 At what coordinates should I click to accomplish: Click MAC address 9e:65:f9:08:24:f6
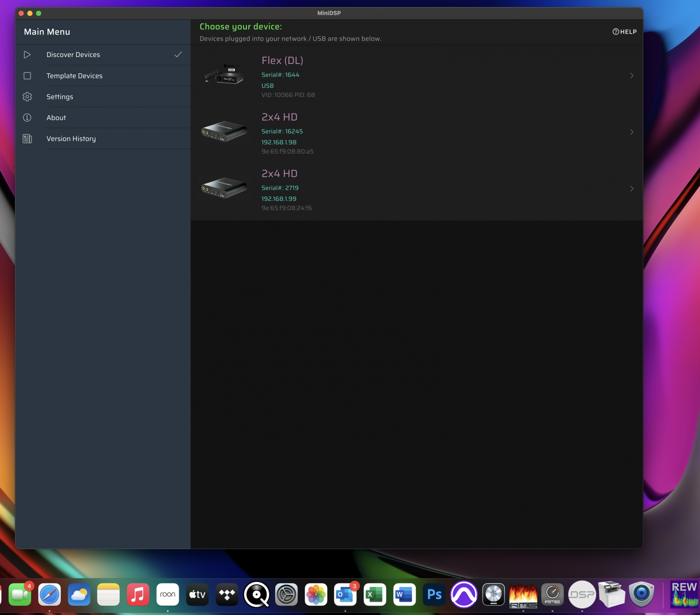[287, 208]
